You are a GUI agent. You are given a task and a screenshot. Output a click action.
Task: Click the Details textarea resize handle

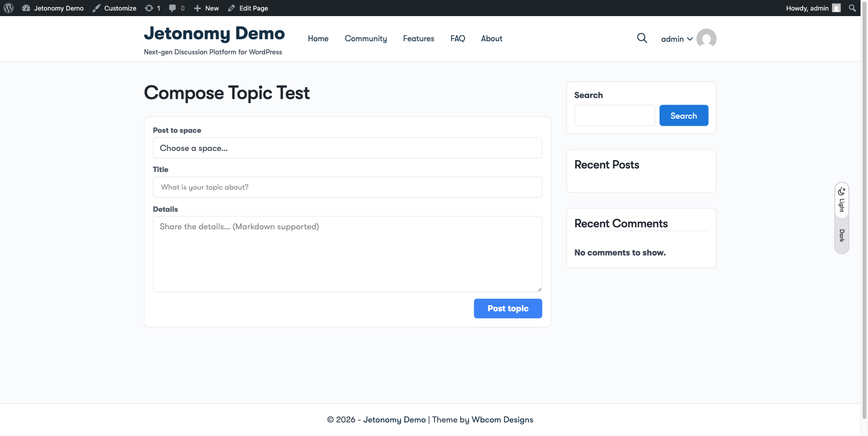pos(539,289)
